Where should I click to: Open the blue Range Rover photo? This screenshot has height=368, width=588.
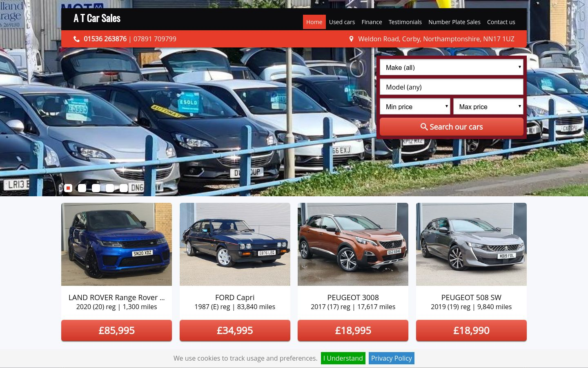pyautogui.click(x=116, y=244)
